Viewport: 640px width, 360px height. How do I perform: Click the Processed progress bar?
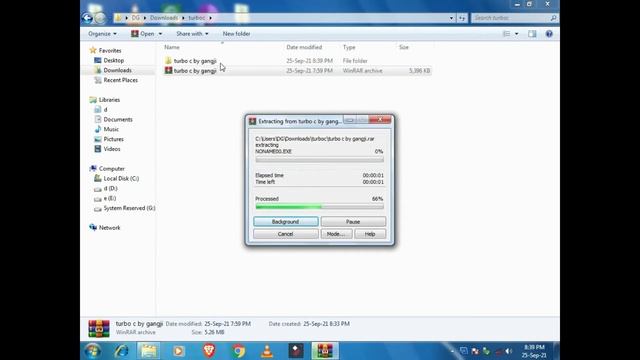(319, 207)
